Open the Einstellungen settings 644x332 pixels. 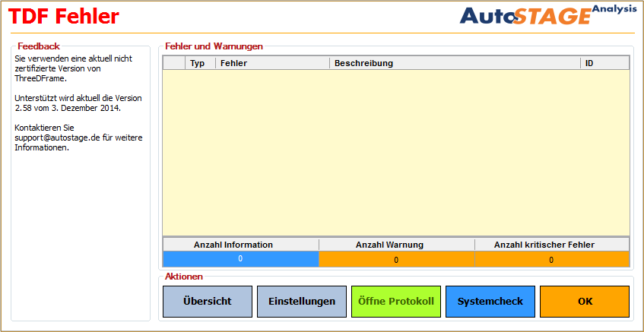click(301, 302)
